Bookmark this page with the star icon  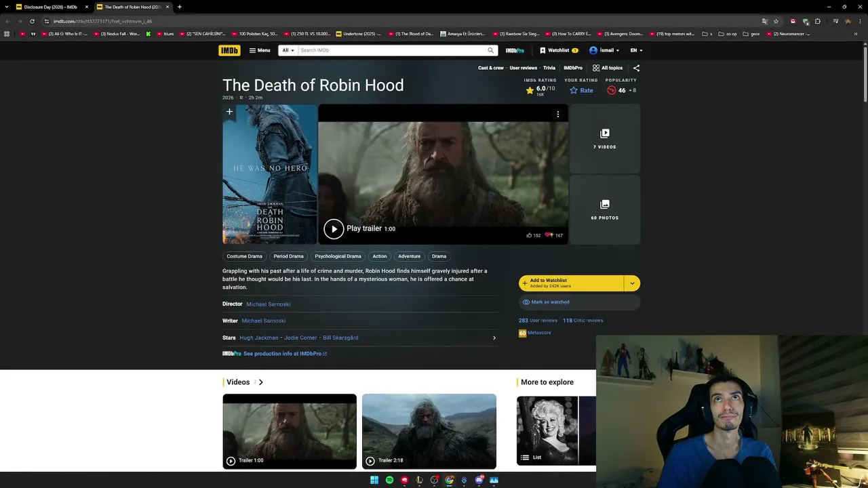(776, 21)
